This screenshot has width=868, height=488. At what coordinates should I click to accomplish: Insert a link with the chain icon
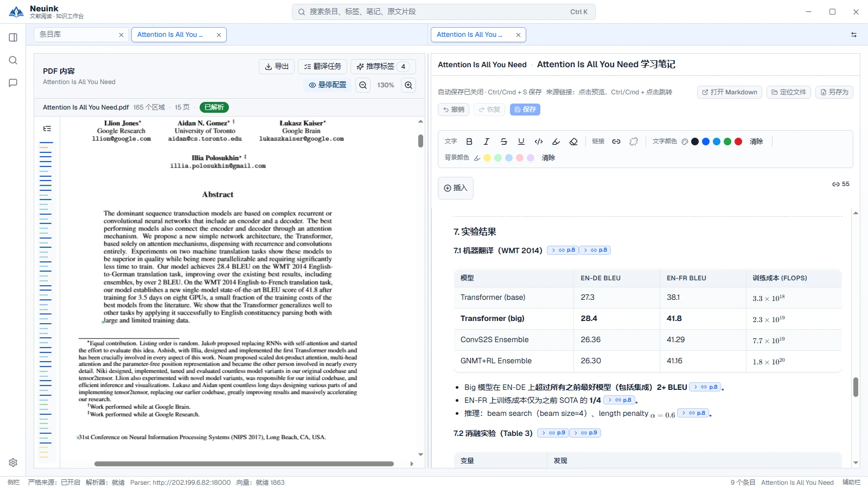(616, 142)
